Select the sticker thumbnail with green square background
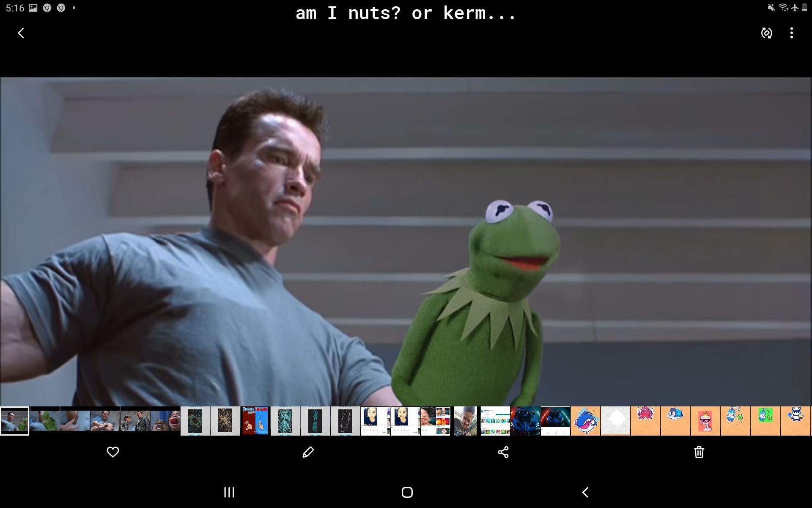The height and width of the screenshot is (508, 812). 765,421
